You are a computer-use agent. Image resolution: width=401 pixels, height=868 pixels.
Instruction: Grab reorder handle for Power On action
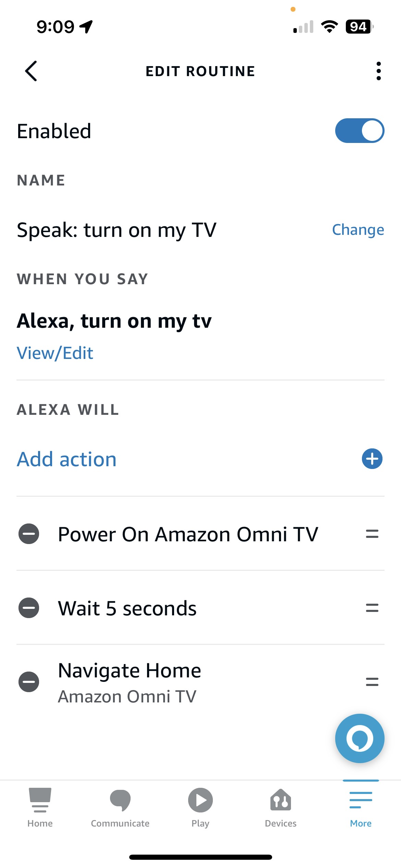coord(372,534)
